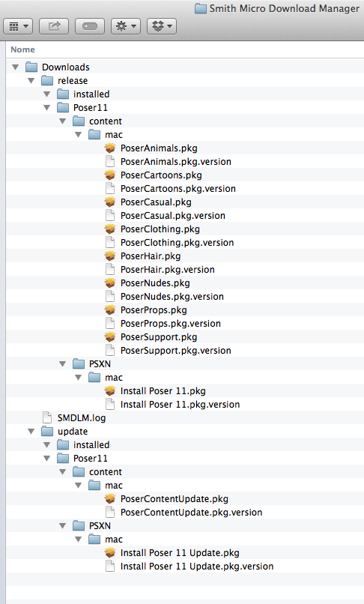Select 'installed' folder name under release
364x604 pixels.
[91, 94]
